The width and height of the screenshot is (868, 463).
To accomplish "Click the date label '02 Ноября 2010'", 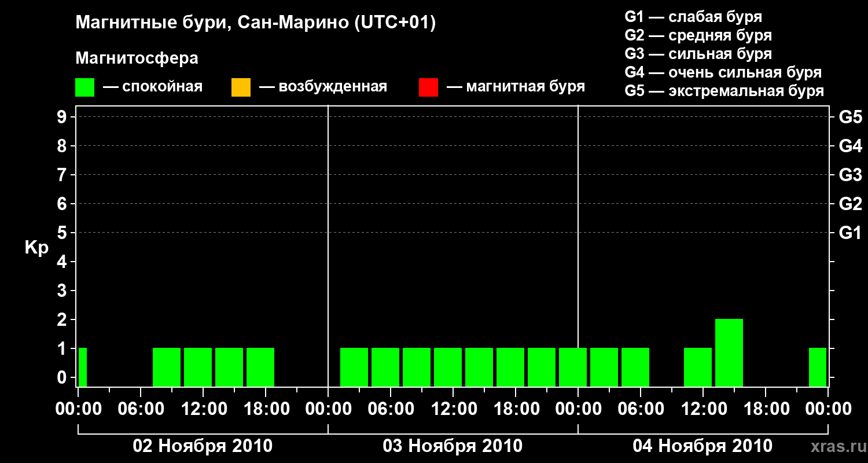I will pyautogui.click(x=203, y=446).
